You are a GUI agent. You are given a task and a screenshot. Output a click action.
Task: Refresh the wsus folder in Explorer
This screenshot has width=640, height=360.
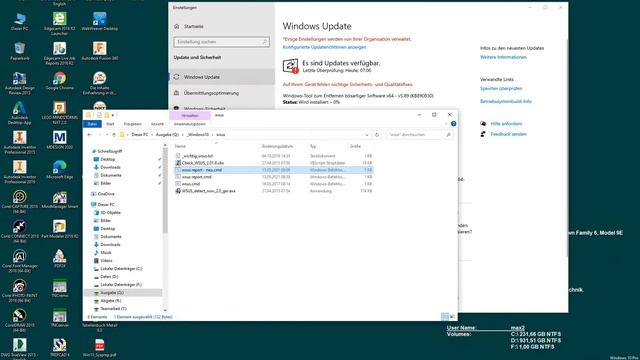coord(377,135)
